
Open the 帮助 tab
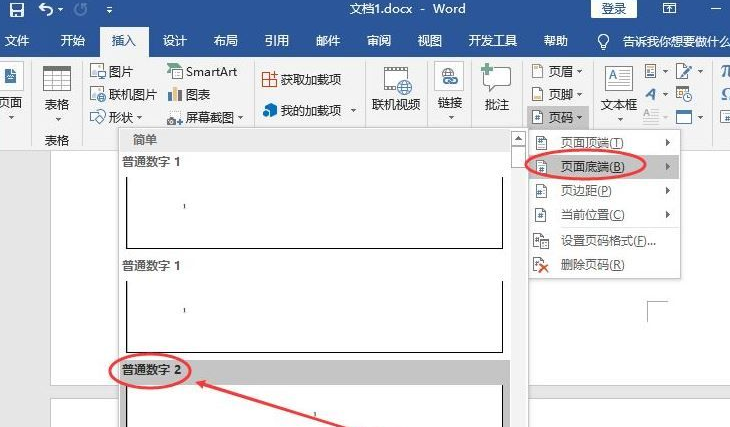click(555, 41)
